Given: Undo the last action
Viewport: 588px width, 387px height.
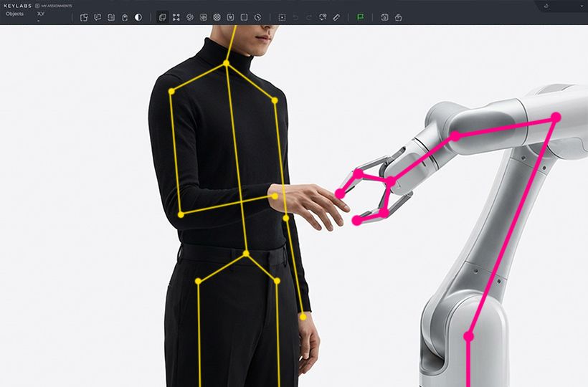Looking at the screenshot, I should coord(295,17).
